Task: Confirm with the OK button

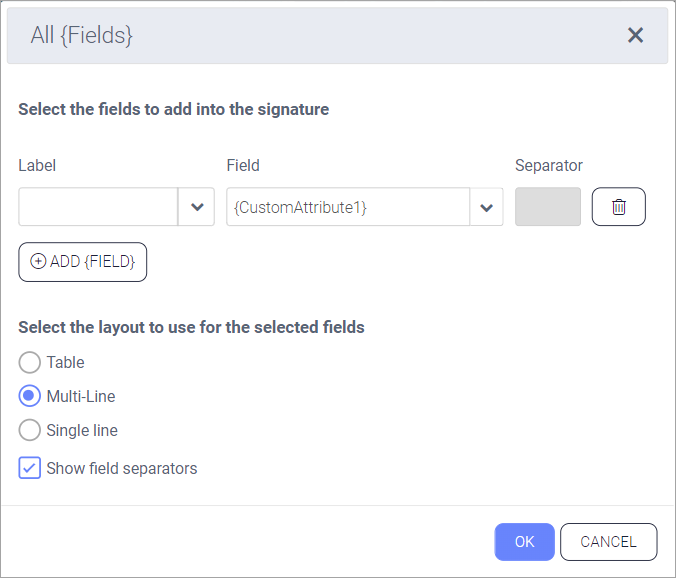Action: coord(524,542)
